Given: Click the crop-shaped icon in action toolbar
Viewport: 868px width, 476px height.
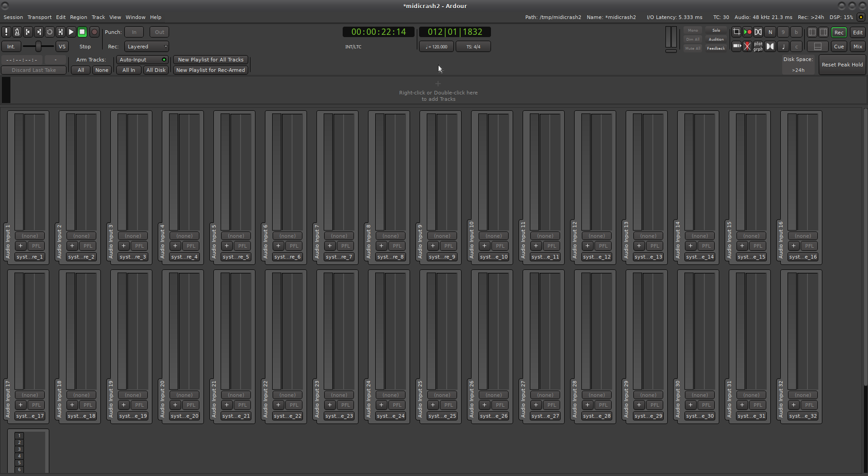Looking at the screenshot, I should point(736,32).
